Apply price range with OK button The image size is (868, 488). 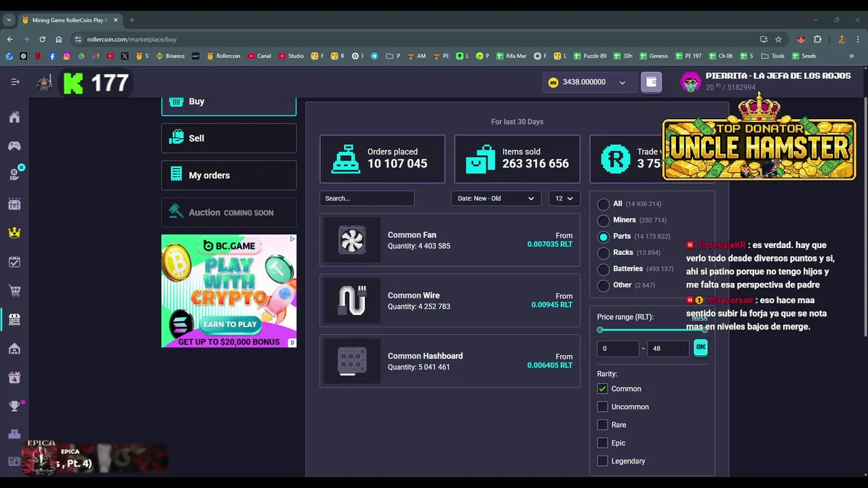pyautogui.click(x=701, y=348)
